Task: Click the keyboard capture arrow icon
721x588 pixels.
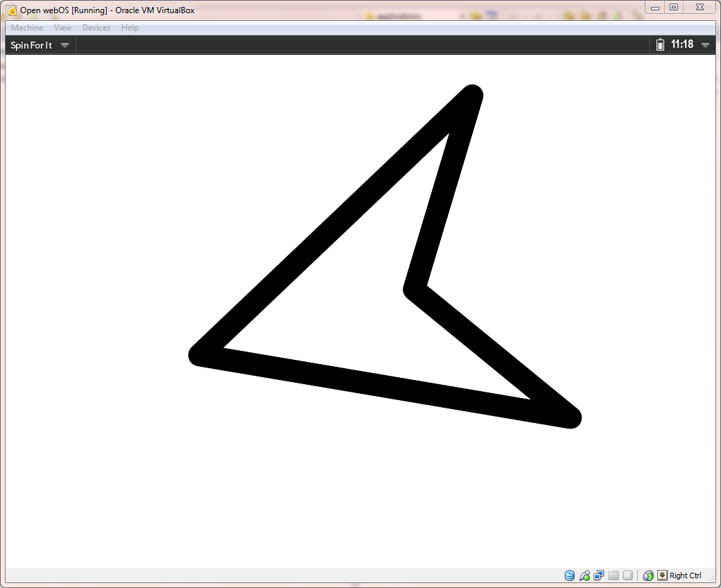Action: tap(663, 576)
